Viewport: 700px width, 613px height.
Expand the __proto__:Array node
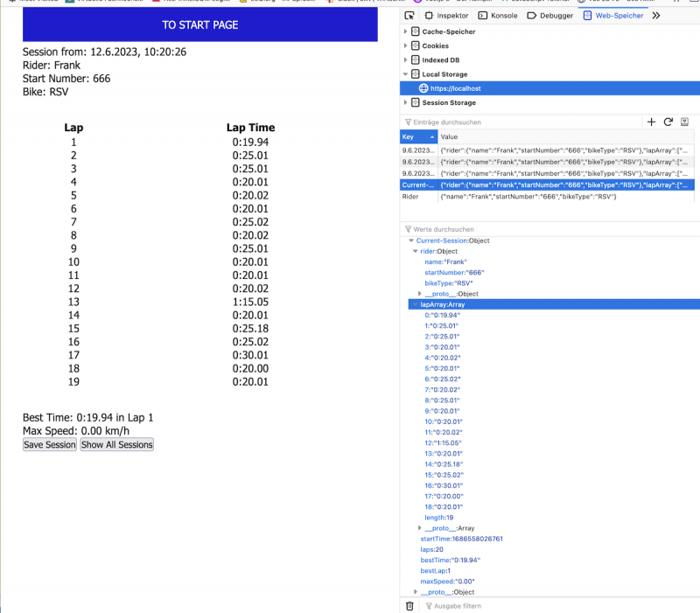(x=419, y=528)
